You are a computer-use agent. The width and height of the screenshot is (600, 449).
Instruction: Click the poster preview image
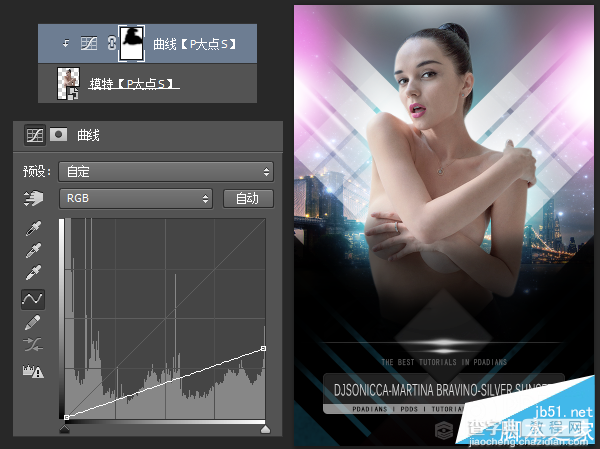(444, 225)
